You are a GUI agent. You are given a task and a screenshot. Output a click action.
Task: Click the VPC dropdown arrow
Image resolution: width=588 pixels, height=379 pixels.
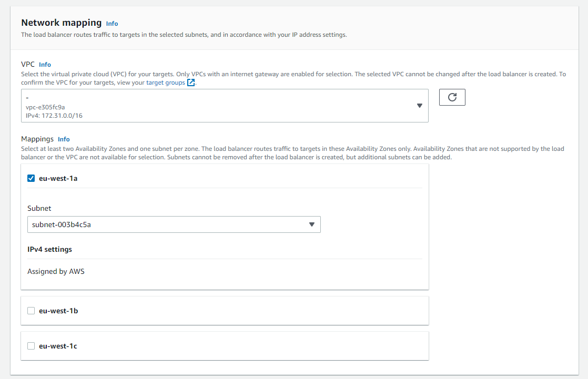[419, 106]
